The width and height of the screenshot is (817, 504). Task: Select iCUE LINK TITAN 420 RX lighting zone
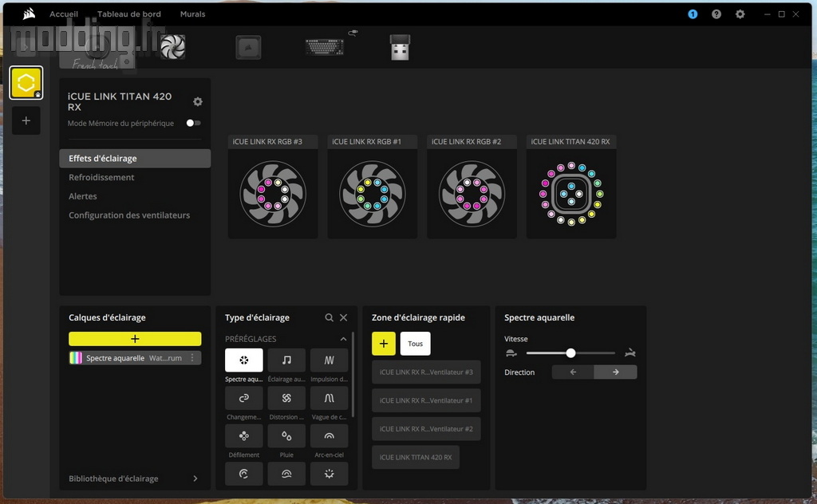coord(416,457)
